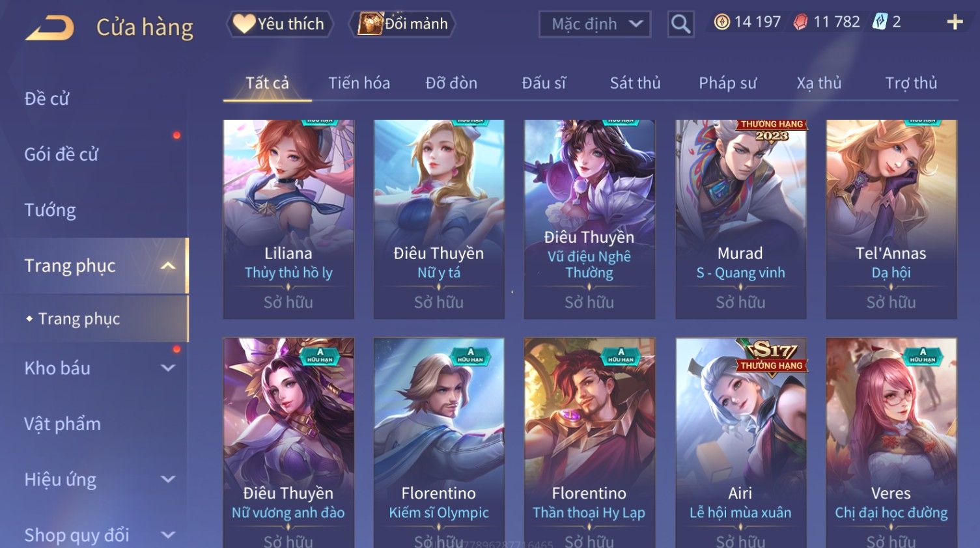Switch to the Tiến hóa tab
Image resolution: width=980 pixels, height=548 pixels.
[359, 83]
